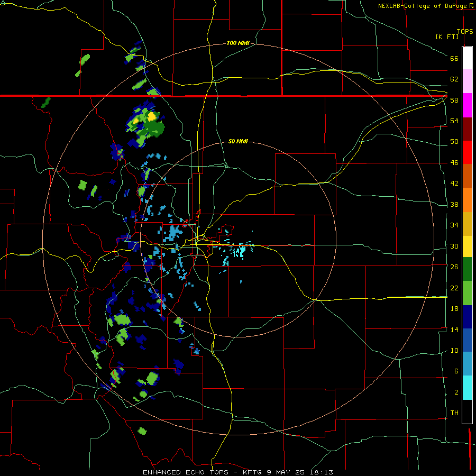Click the NEXLAB-College of DuPage label

pyautogui.click(x=422, y=6)
